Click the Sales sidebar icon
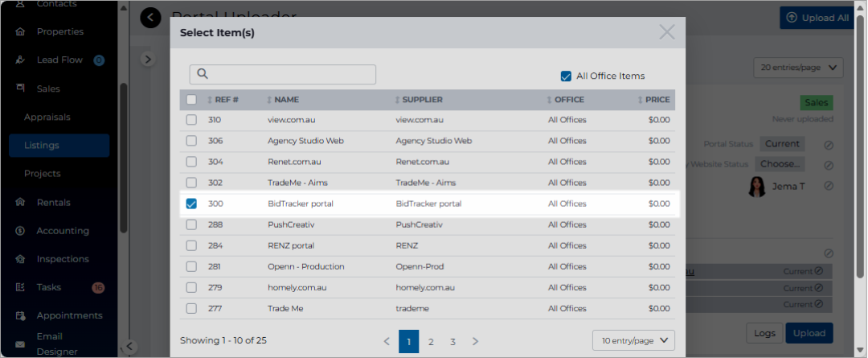The image size is (868, 358). pyautogui.click(x=20, y=88)
